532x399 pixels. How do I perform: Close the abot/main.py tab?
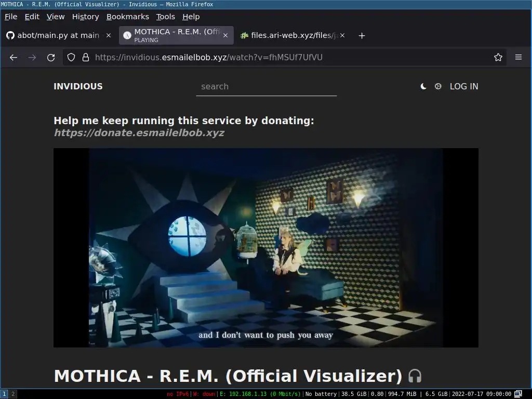tap(109, 35)
